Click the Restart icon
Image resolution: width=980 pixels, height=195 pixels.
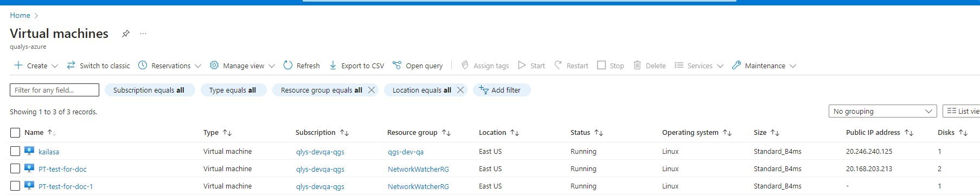558,66
